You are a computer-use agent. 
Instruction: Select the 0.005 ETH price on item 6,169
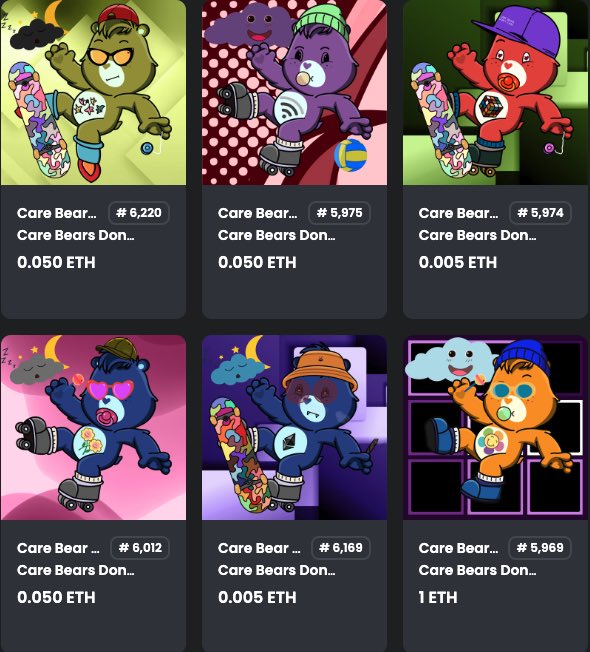click(257, 598)
